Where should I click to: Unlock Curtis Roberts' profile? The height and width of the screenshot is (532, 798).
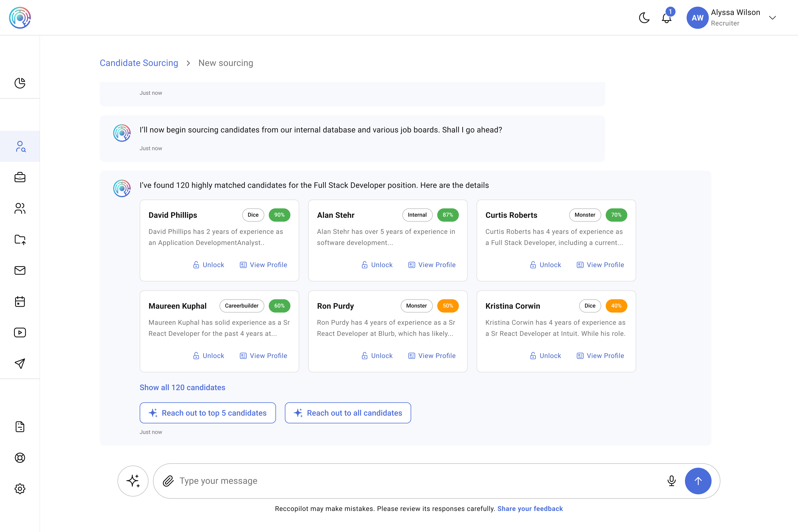(545, 265)
